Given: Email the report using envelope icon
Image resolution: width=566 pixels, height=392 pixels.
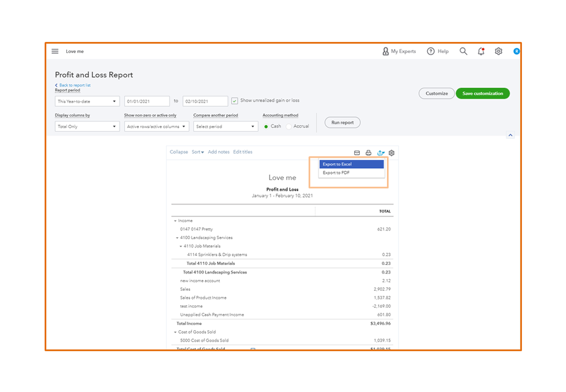Looking at the screenshot, I should (356, 153).
